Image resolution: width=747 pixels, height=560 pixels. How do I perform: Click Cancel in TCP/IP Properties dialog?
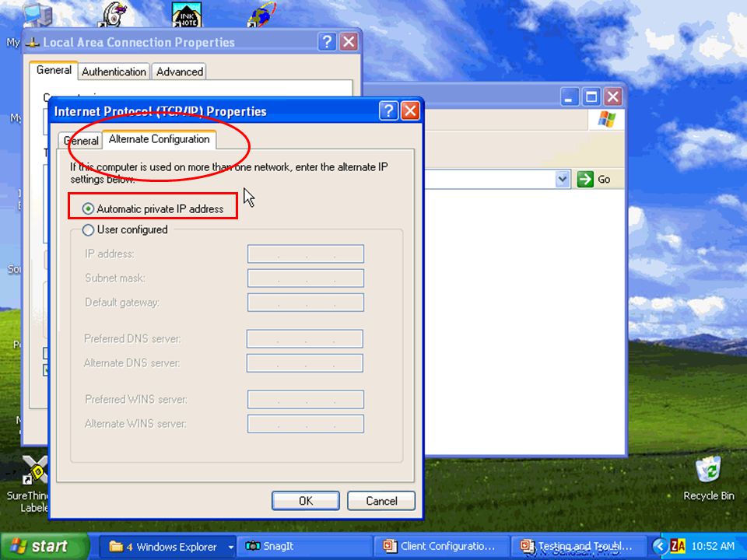[381, 501]
